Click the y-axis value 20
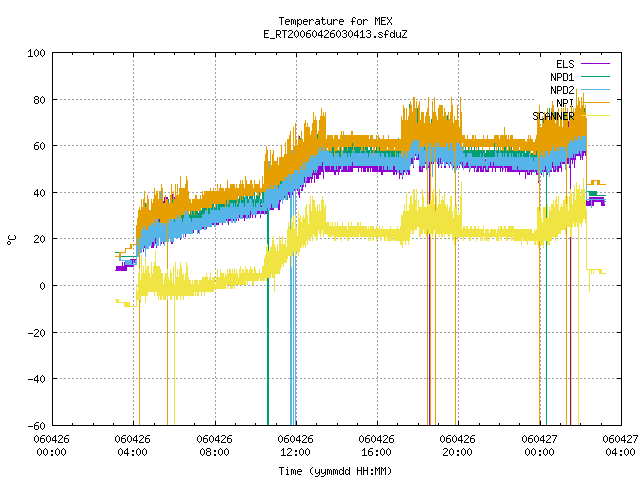 (x=39, y=239)
